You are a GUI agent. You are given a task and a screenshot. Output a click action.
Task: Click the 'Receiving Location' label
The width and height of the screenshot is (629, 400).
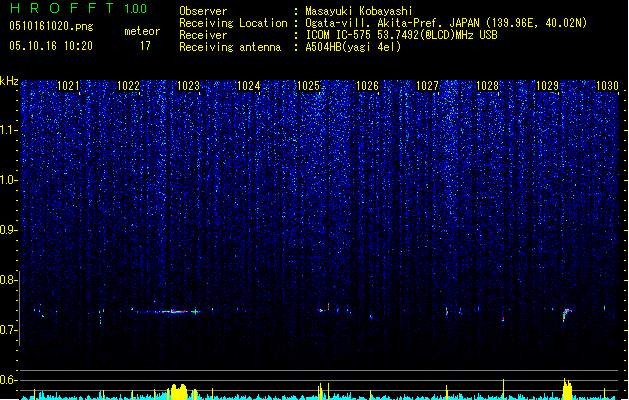click(x=233, y=23)
